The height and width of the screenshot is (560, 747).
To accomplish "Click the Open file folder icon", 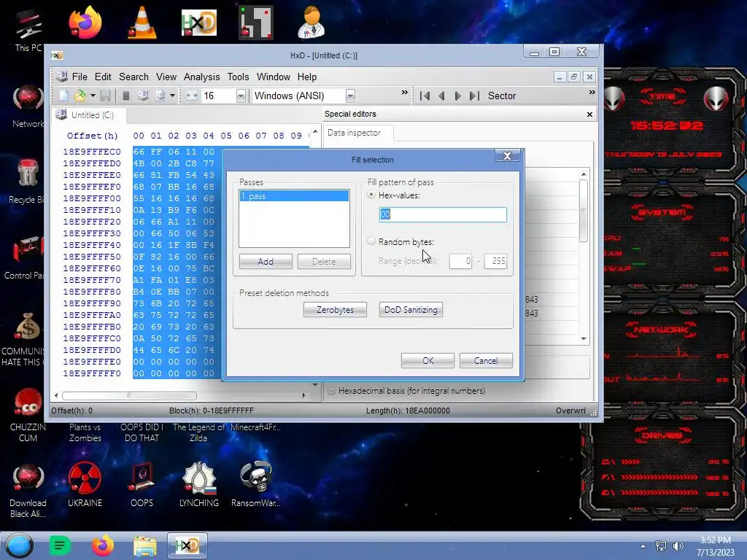I will (80, 96).
